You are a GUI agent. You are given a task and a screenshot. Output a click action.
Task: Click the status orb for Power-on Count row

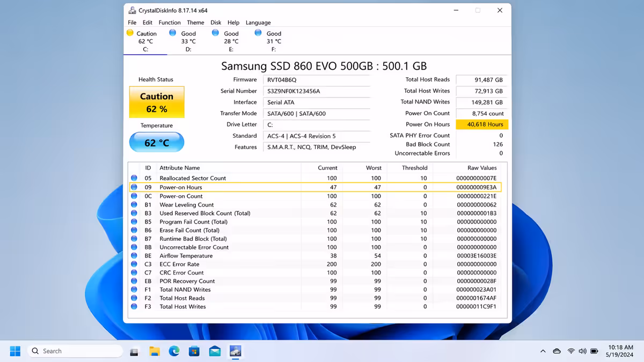[x=134, y=196]
